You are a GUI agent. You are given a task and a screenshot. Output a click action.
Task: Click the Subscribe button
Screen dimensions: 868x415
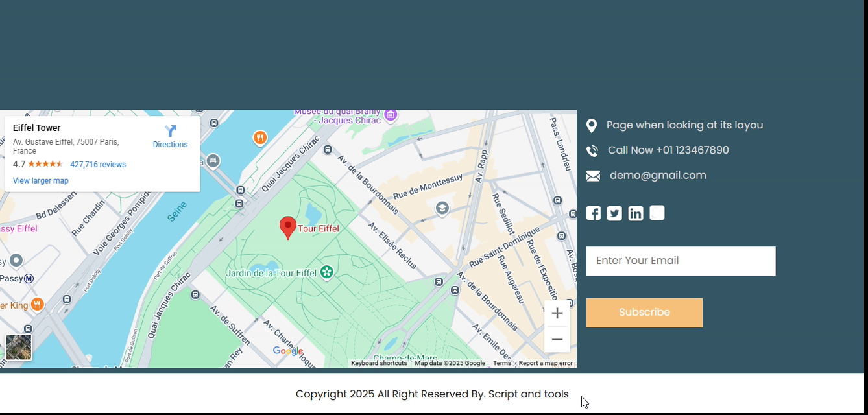[x=644, y=313]
